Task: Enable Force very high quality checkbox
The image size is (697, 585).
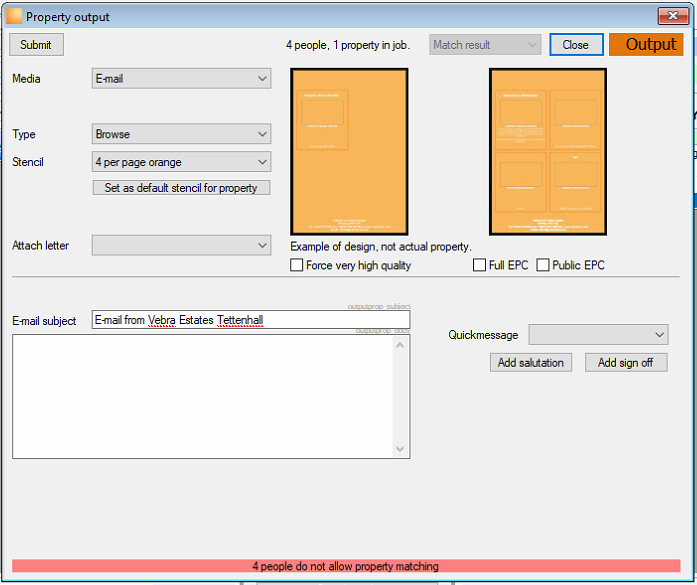Action: pos(296,265)
